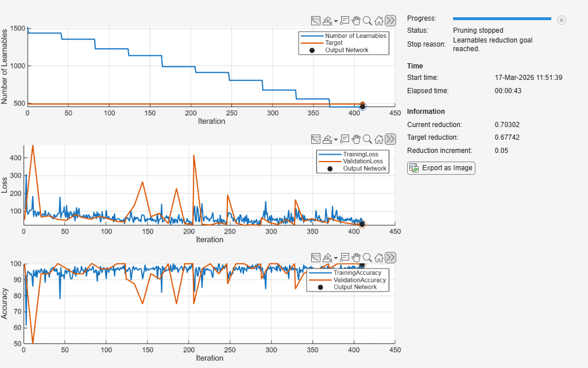The height and width of the screenshot is (368, 588).
Task: Click the 'Stop reason:' label
Action: point(427,44)
